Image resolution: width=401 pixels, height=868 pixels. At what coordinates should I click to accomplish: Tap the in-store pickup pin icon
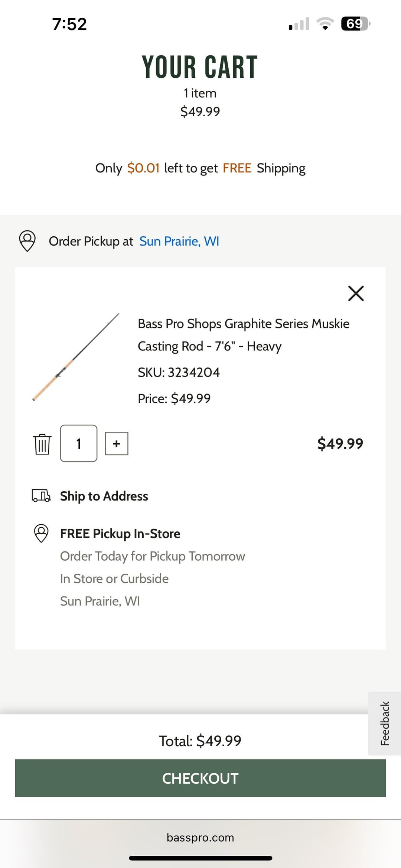(x=41, y=533)
